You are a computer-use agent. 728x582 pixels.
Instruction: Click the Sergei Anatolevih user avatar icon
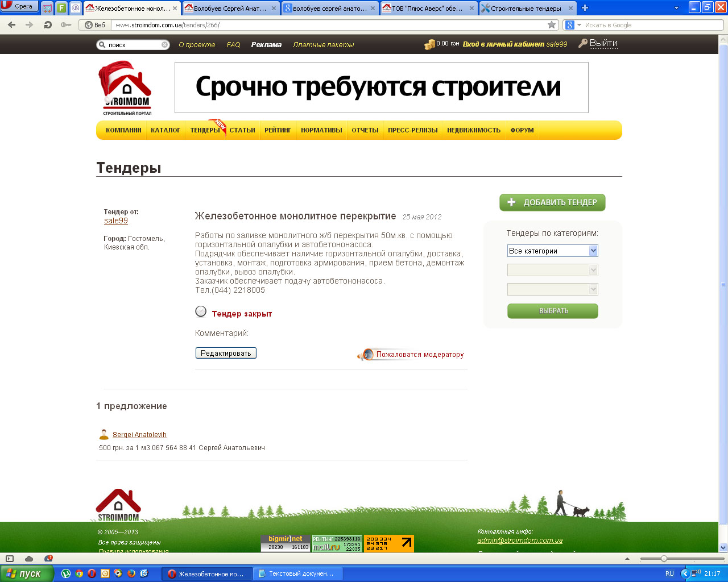(x=104, y=435)
